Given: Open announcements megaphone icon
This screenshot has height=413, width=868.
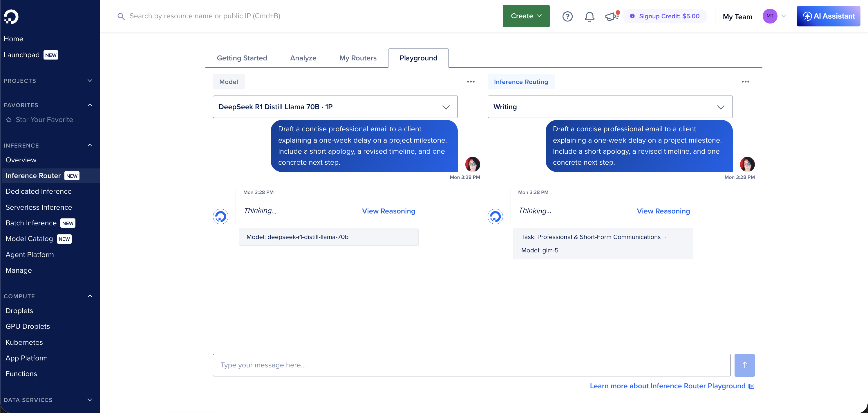Looking at the screenshot, I should click(x=612, y=16).
